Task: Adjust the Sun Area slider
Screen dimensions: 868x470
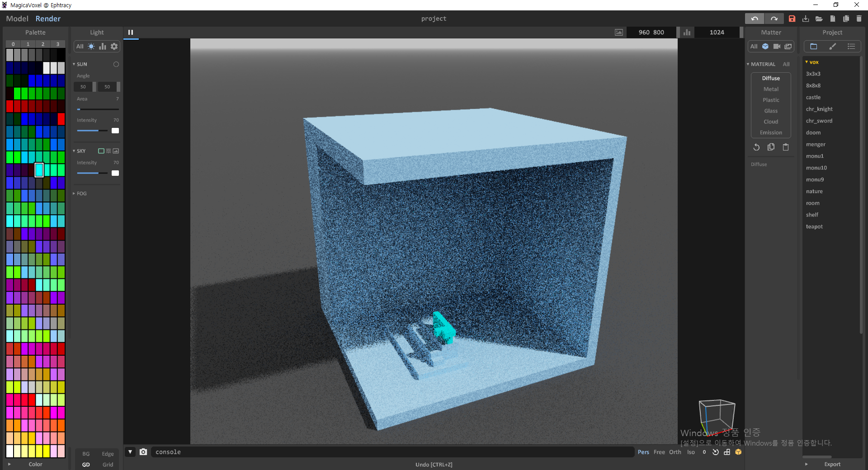Action: (98, 109)
